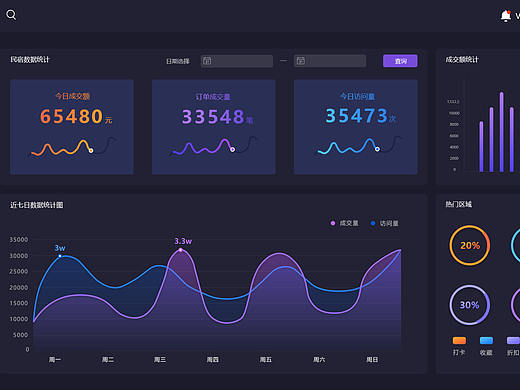Click the 近七日数据统计图 section title
520x390 pixels.
pyautogui.click(x=37, y=205)
